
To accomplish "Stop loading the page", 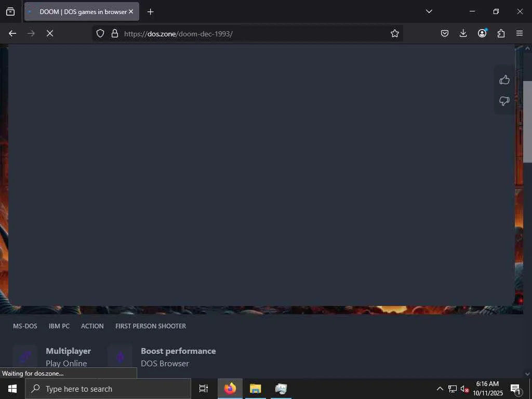I will pos(49,33).
